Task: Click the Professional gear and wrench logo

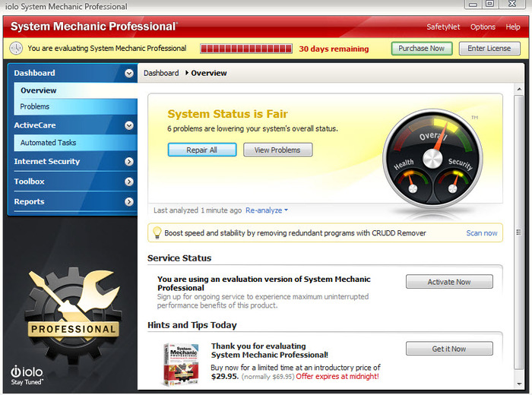Action: pos(73,314)
